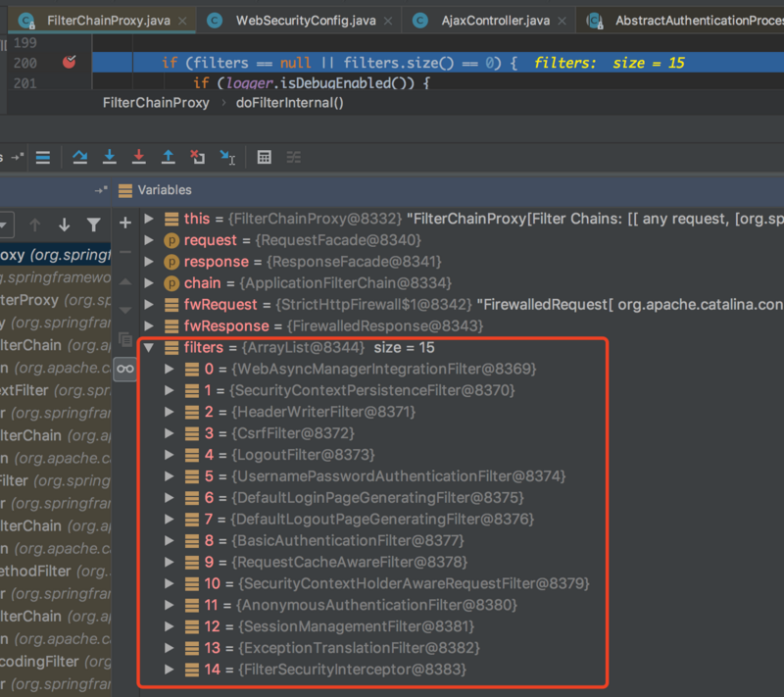Expand the 'this' FilterChainProxy variable
The width and height of the screenshot is (784, 697).
149,219
